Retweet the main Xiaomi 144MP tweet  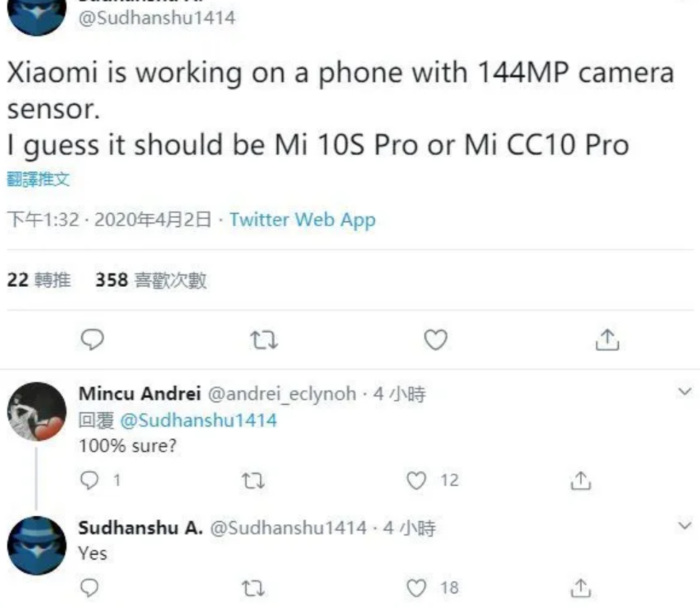263,340
